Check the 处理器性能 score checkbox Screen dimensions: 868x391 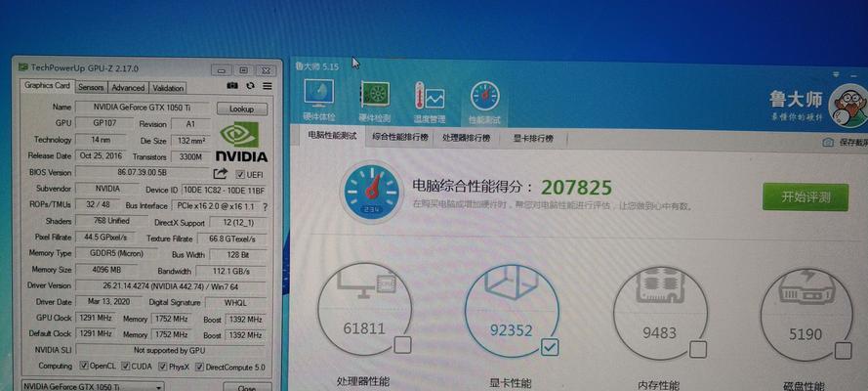click(402, 345)
